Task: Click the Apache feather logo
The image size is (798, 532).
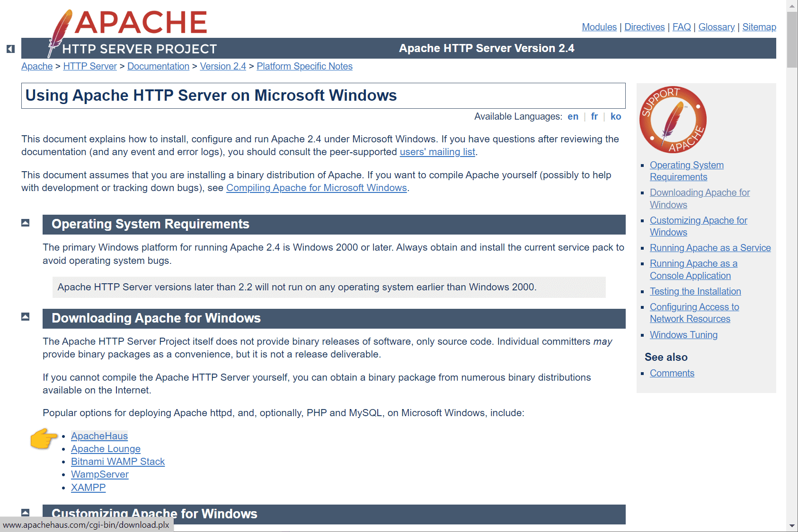Action: (133, 33)
